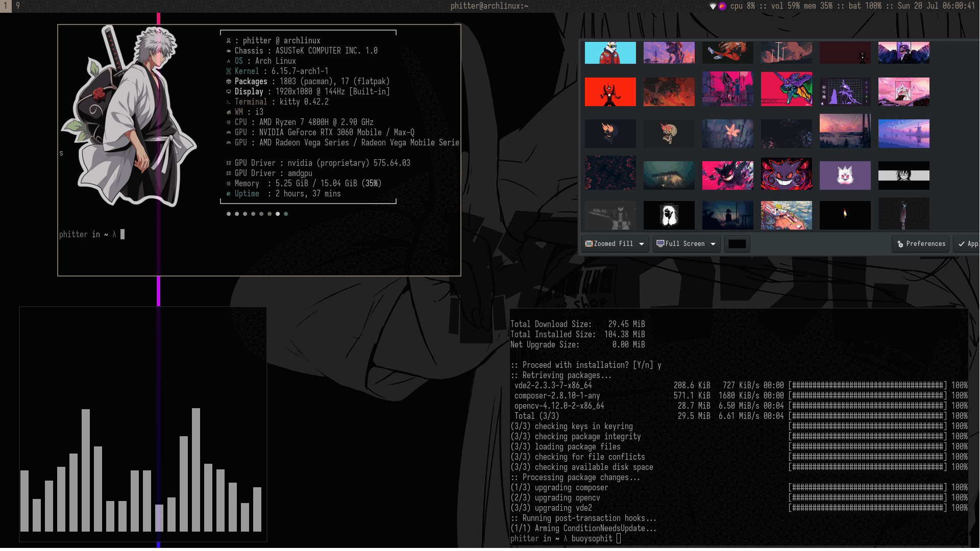Open the Full Screen monitor dropdown

pos(714,244)
